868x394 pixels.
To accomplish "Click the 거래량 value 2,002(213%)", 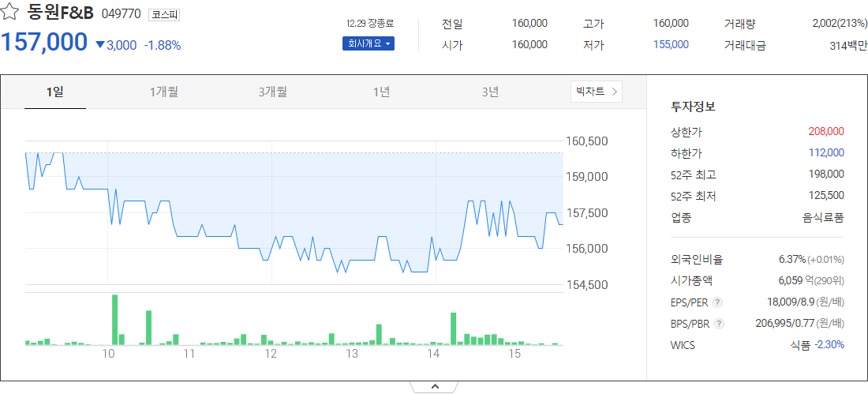I will (x=840, y=23).
